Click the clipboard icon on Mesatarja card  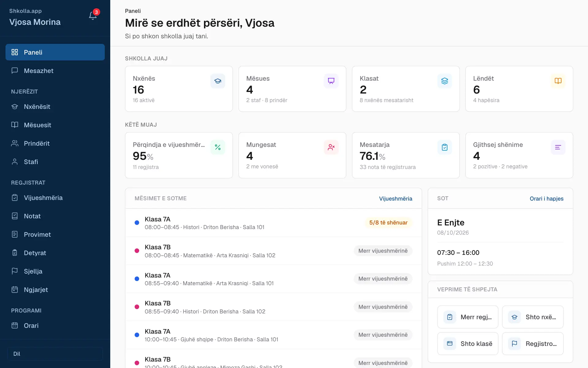pyautogui.click(x=445, y=147)
